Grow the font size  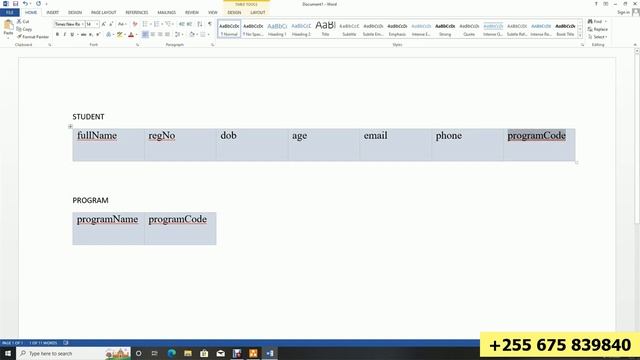(x=104, y=24)
